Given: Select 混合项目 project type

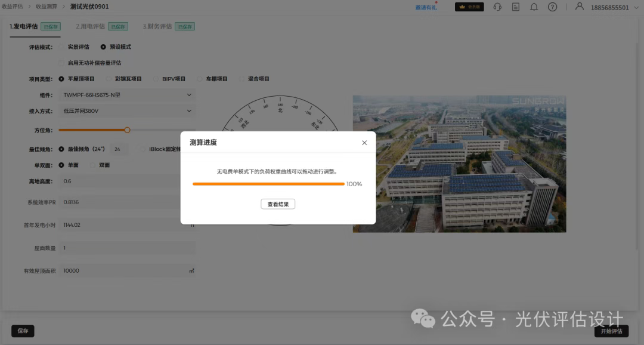Looking at the screenshot, I should tap(242, 79).
